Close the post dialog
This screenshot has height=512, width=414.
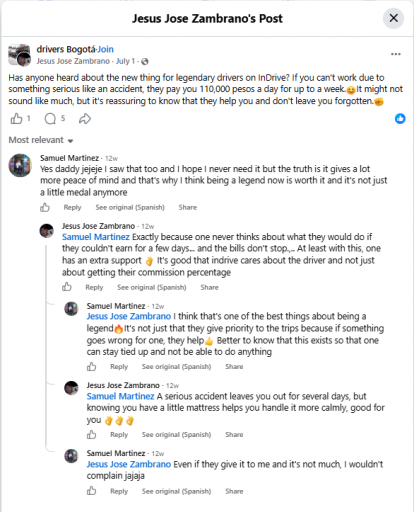tap(393, 18)
